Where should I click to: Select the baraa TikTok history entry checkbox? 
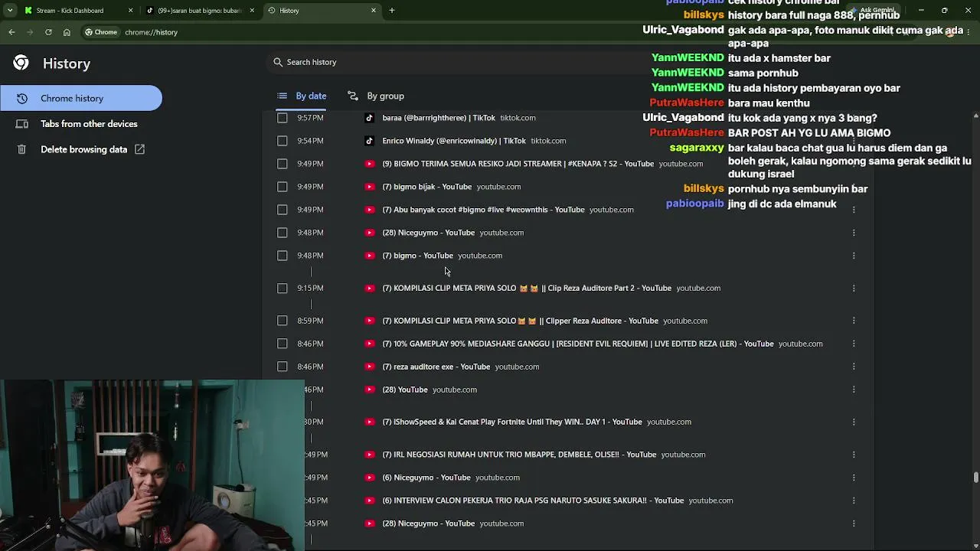(283, 118)
